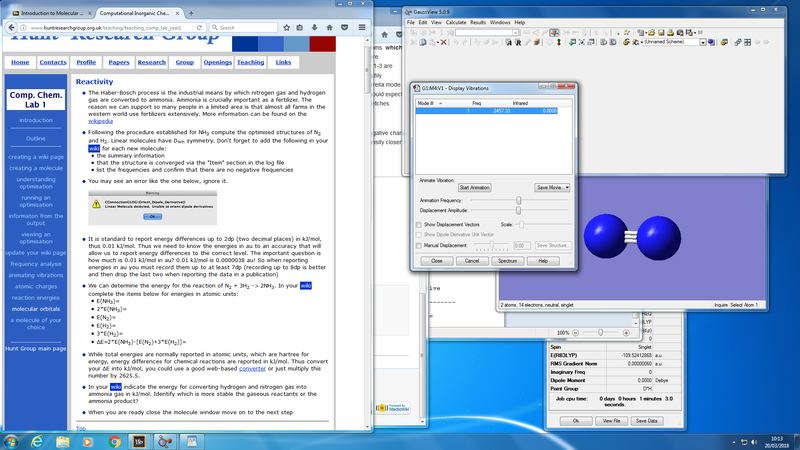
Task: Click the Papers navigation link
Action: [119, 62]
